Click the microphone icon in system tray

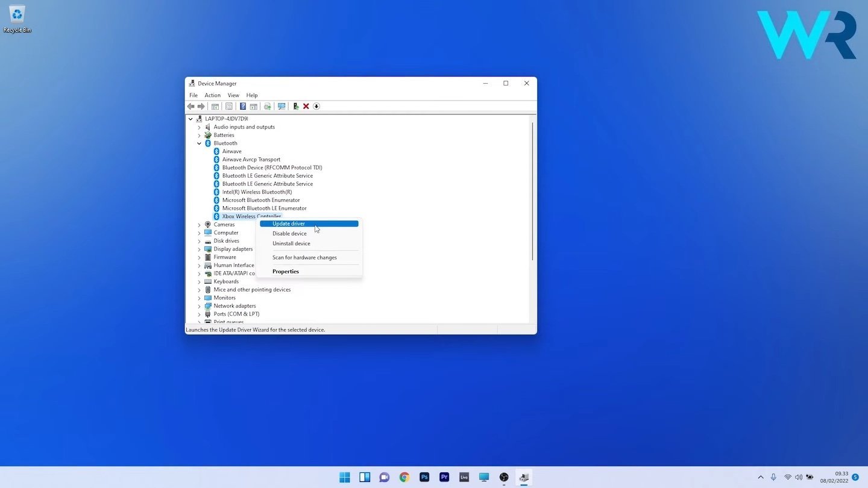click(x=773, y=477)
